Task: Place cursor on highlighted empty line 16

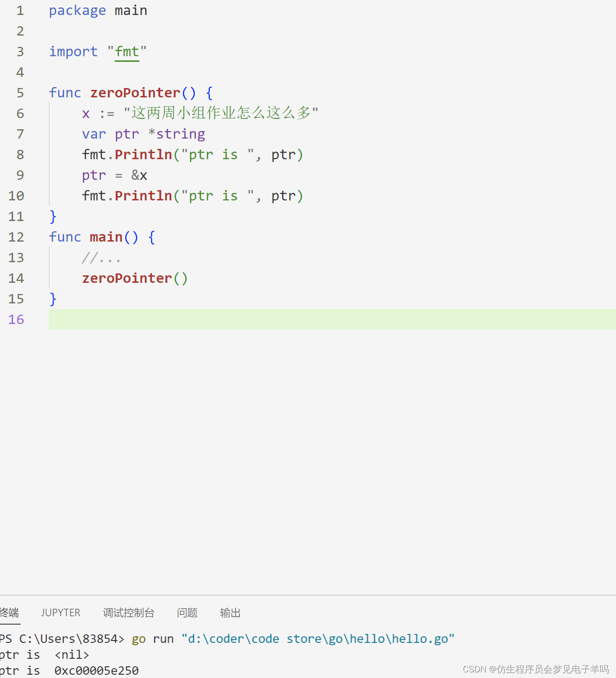Action: pos(332,319)
